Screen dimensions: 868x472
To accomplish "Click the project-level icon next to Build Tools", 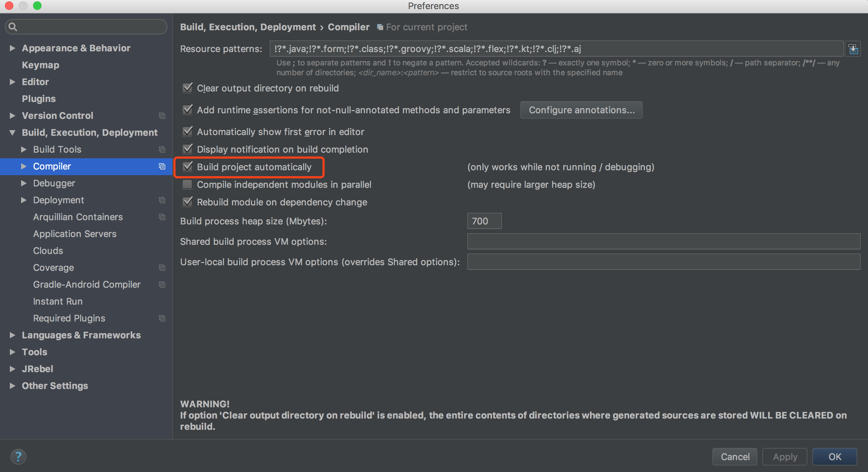I will (x=162, y=149).
